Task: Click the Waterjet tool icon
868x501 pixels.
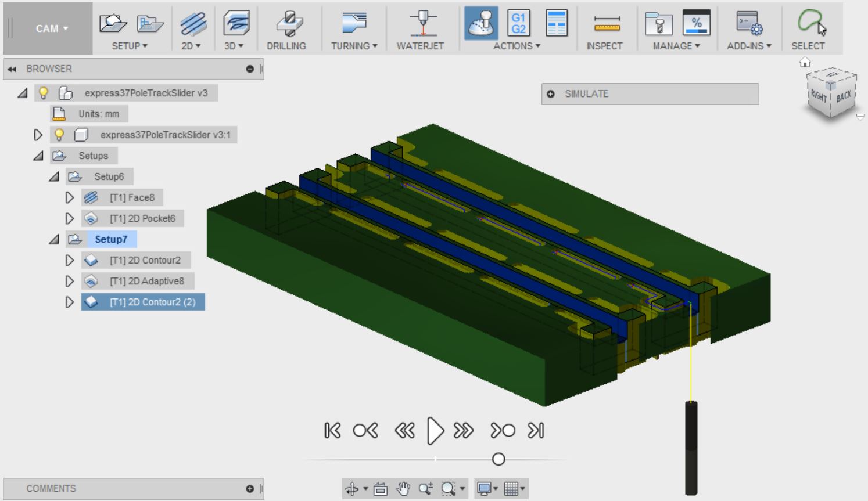Action: pos(423,24)
